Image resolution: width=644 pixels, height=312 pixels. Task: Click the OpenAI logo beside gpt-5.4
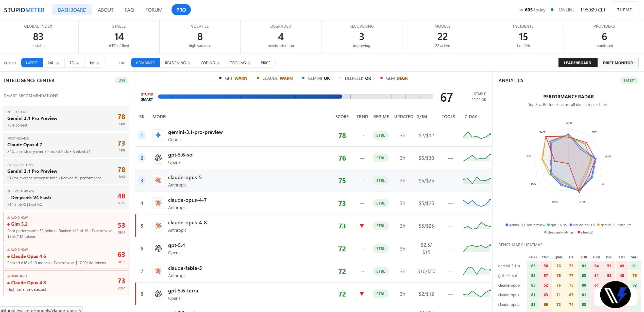pyautogui.click(x=158, y=248)
